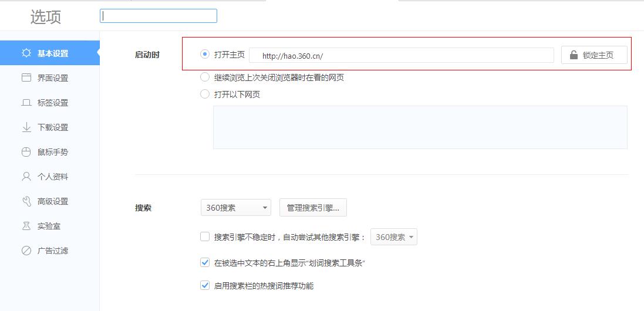Enable 搜索引擎不稳定时自动尝试其他搜索引擎 checkbox
The width and height of the screenshot is (644, 311).
point(204,236)
